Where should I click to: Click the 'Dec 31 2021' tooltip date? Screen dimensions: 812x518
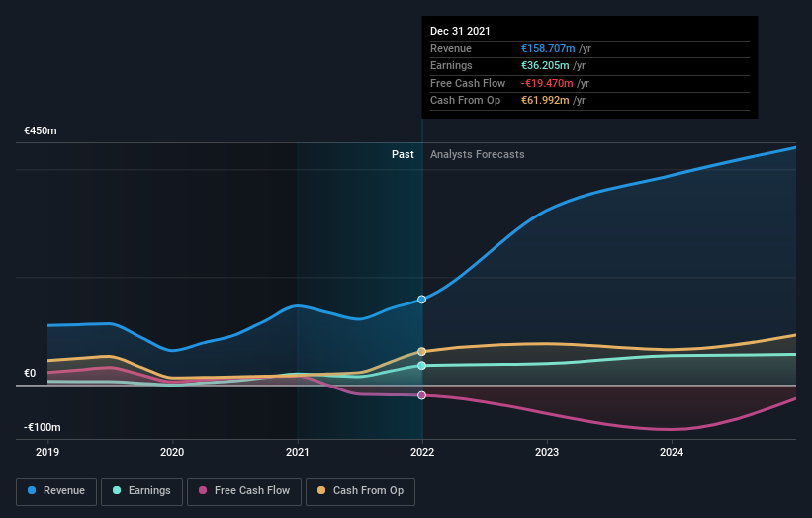460,31
